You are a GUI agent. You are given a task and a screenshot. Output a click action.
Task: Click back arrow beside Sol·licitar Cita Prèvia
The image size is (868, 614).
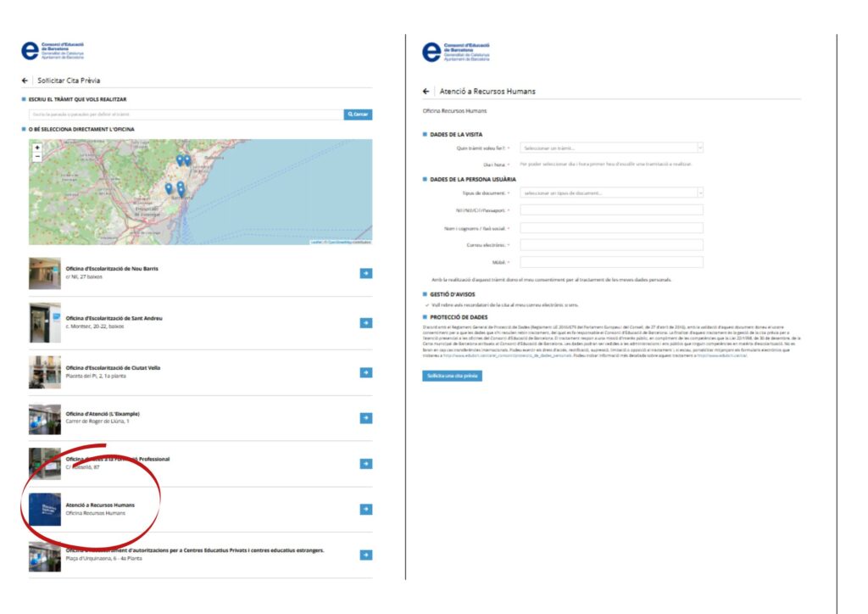[25, 81]
